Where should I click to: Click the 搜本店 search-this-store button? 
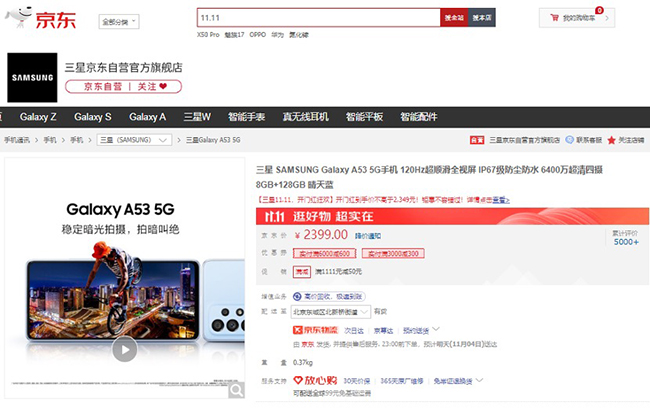pyautogui.click(x=482, y=17)
